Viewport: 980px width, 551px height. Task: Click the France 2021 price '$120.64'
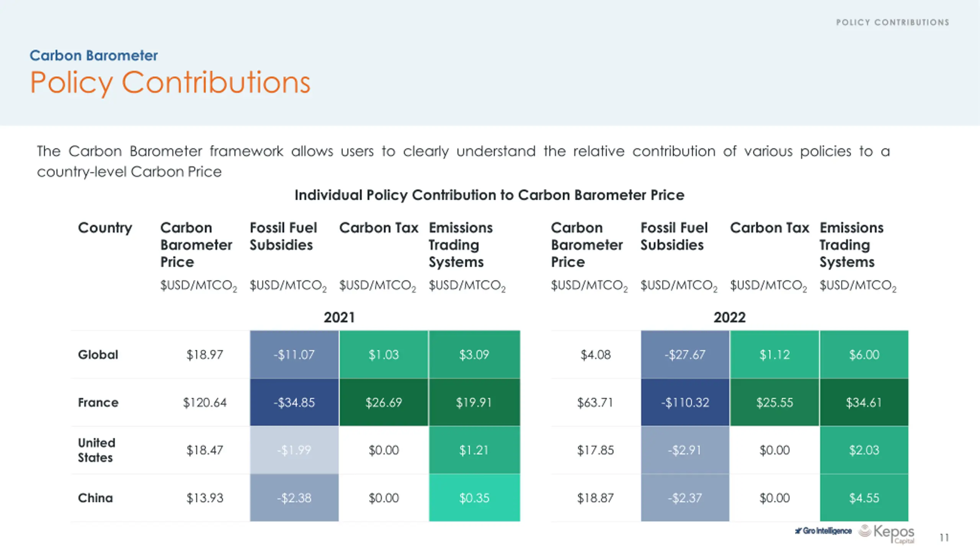click(205, 402)
